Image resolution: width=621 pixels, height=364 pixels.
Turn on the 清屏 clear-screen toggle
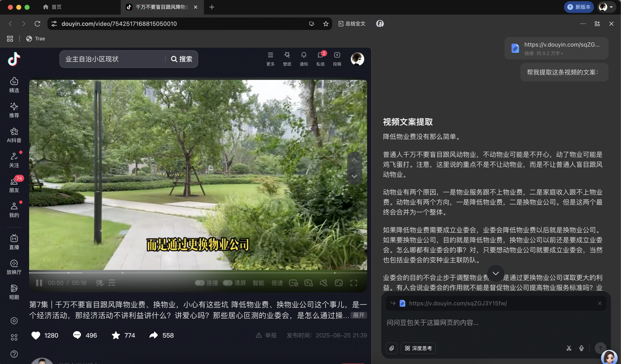(228, 283)
